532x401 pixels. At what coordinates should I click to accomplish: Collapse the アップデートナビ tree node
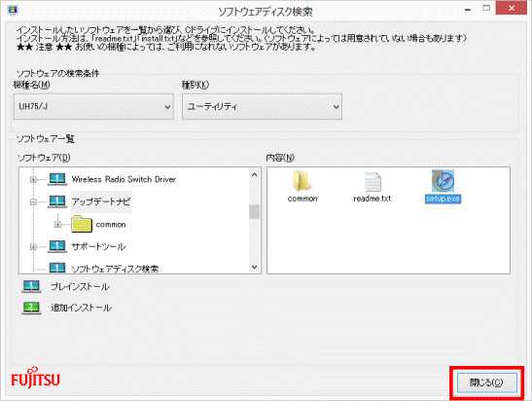point(33,201)
